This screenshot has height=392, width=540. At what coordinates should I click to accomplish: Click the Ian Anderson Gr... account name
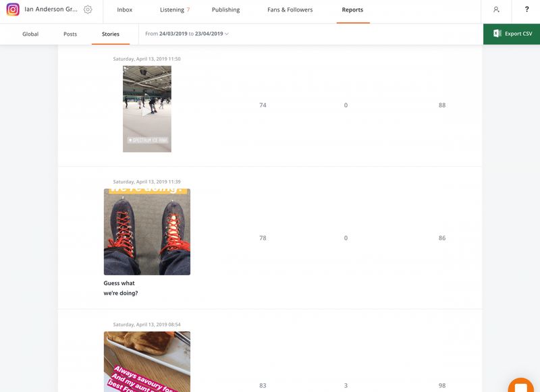click(x=51, y=9)
